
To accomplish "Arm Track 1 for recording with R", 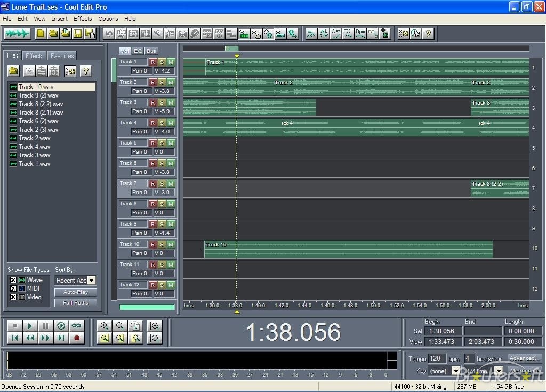I will 152,62.
